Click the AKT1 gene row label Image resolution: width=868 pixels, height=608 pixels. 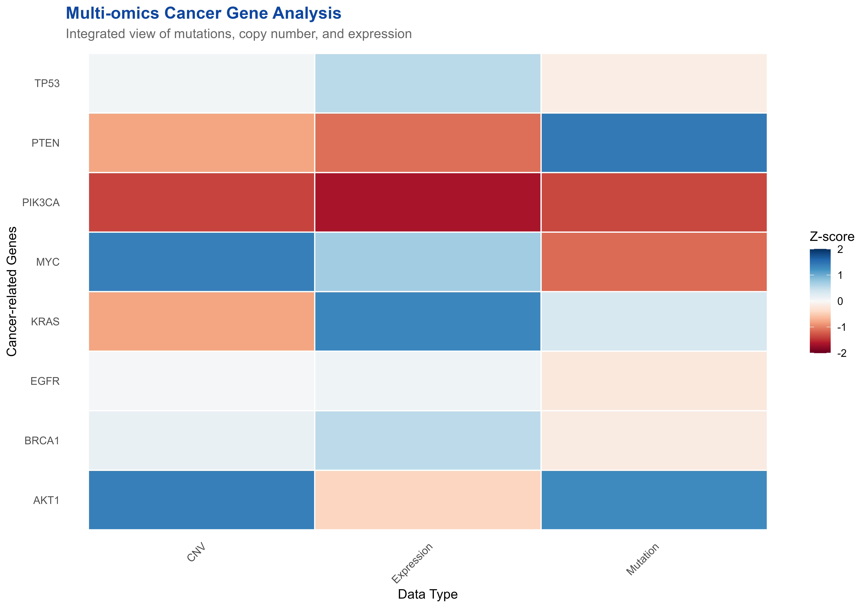pyautogui.click(x=46, y=500)
